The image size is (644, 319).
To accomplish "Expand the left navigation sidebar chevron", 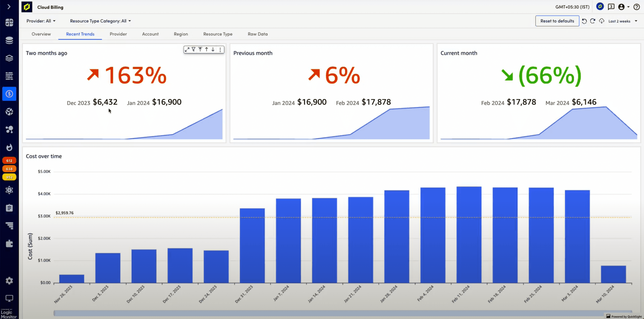I will (9, 7).
